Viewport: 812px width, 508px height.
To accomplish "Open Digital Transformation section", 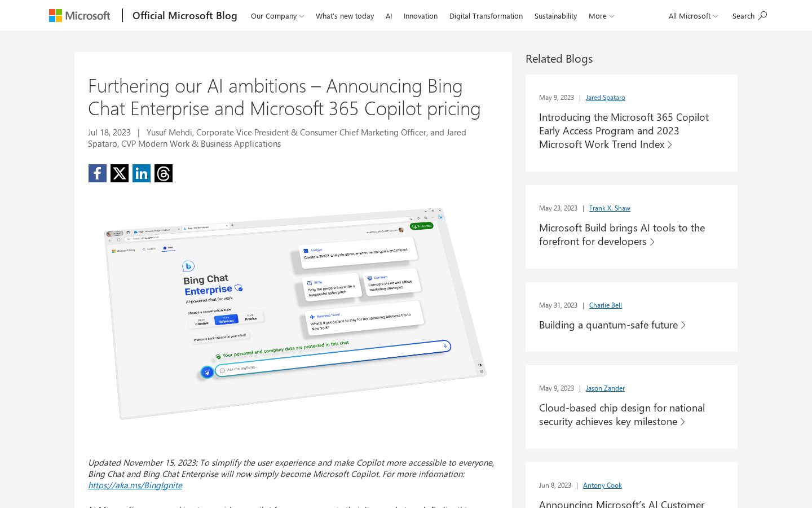I will click(486, 16).
